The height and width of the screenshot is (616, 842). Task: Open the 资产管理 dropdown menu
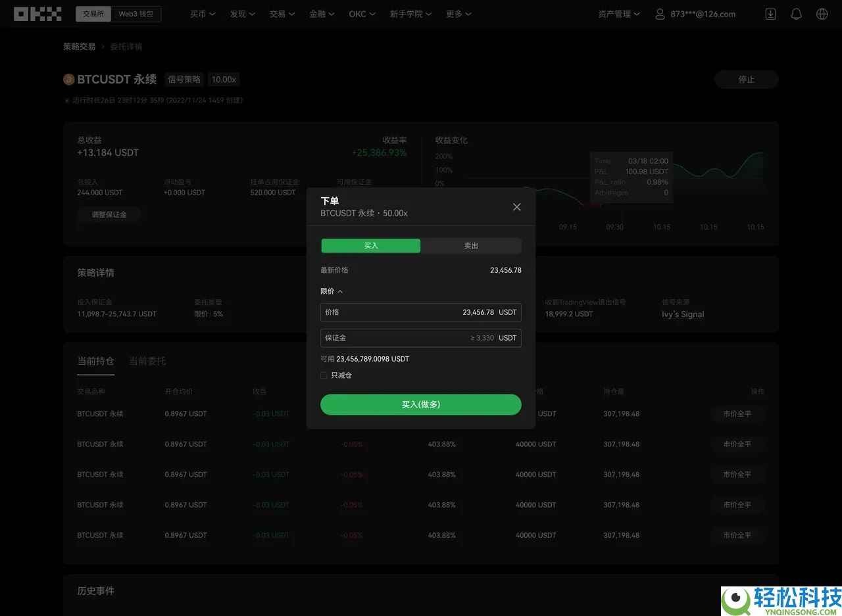(619, 14)
